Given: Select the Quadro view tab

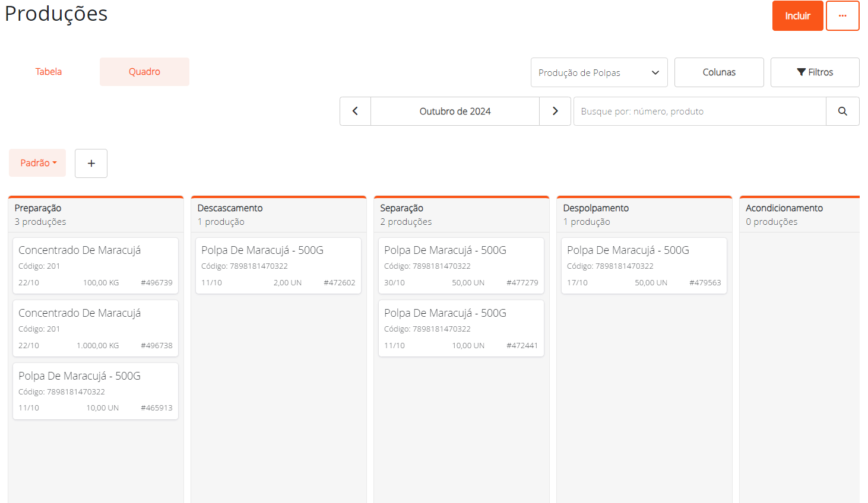Looking at the screenshot, I should tap(144, 72).
